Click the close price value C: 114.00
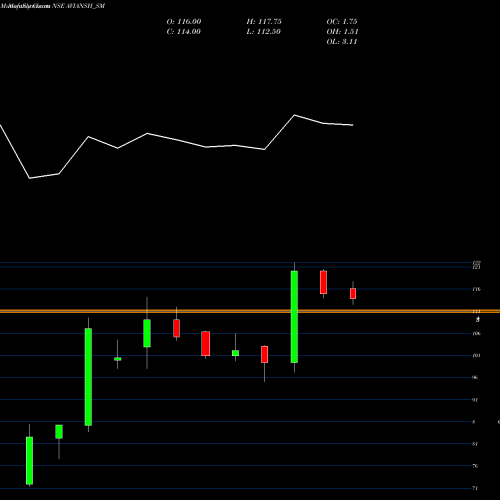This screenshot has width=500, height=500. tap(184, 32)
